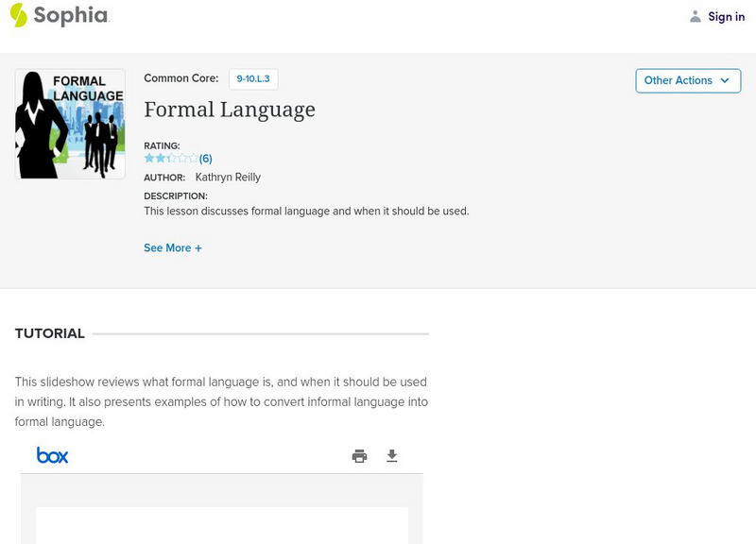Click the fifth rating star
756x544 pixels.
click(x=194, y=159)
